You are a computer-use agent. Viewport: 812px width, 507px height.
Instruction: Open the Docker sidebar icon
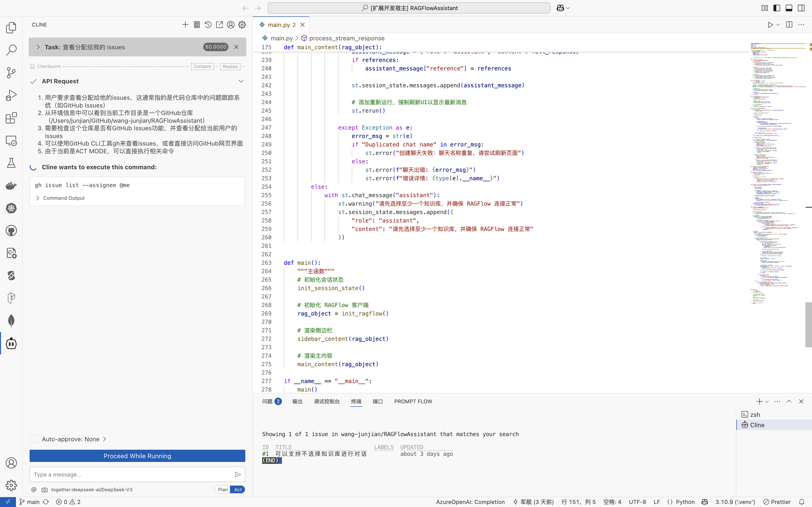click(x=11, y=185)
